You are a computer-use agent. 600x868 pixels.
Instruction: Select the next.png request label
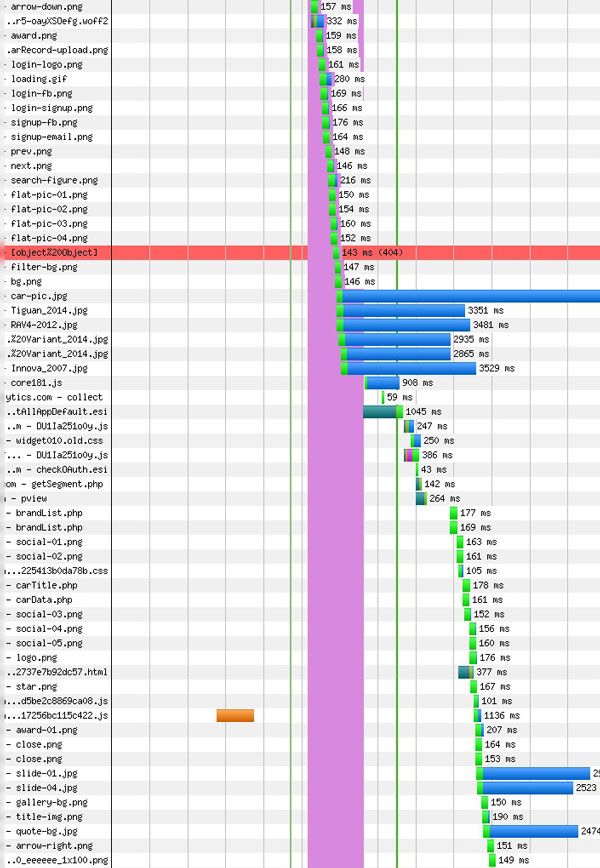tap(31, 165)
